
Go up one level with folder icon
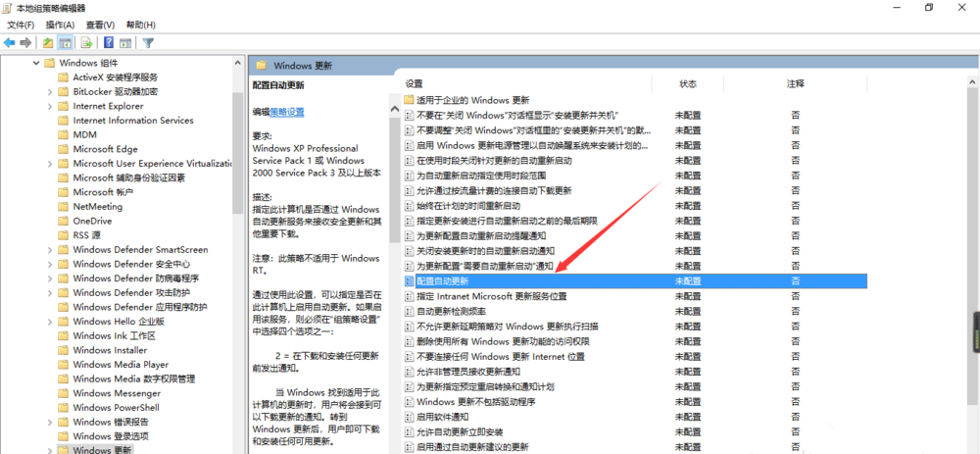(48, 42)
